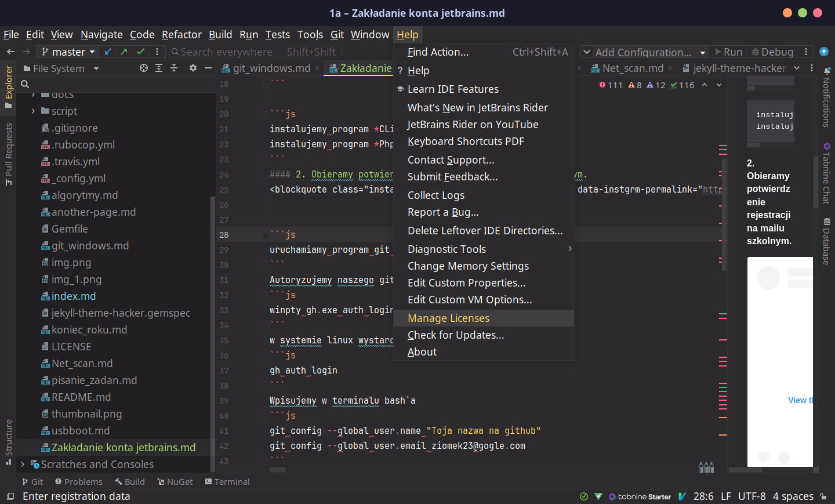Show hidden editor tabs chevron
Image resolution: width=835 pixels, height=504 pixels.
coord(797,68)
